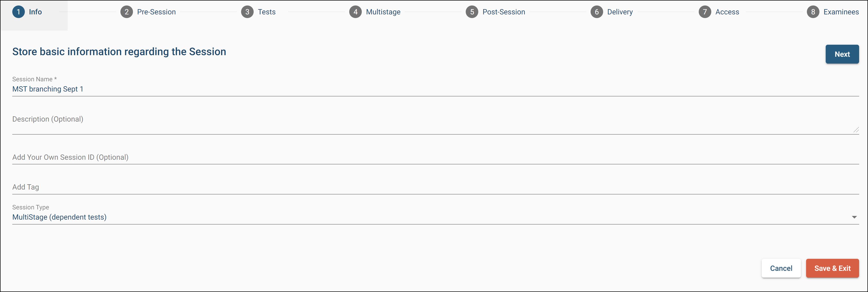Click the Add Tag input field
Viewport: 868px width, 292px height.
(404, 187)
